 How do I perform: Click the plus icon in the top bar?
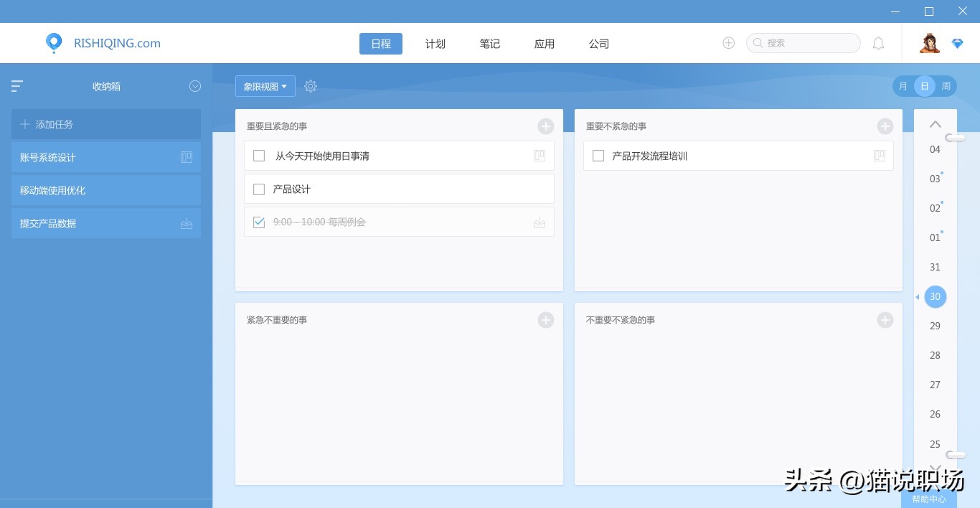click(x=728, y=43)
